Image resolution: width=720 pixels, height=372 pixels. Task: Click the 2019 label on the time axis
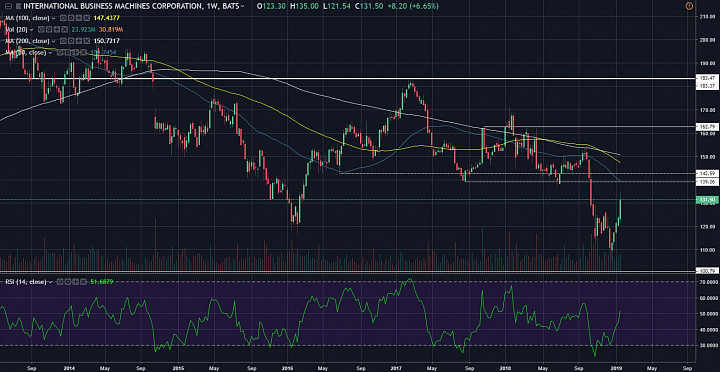pos(615,368)
